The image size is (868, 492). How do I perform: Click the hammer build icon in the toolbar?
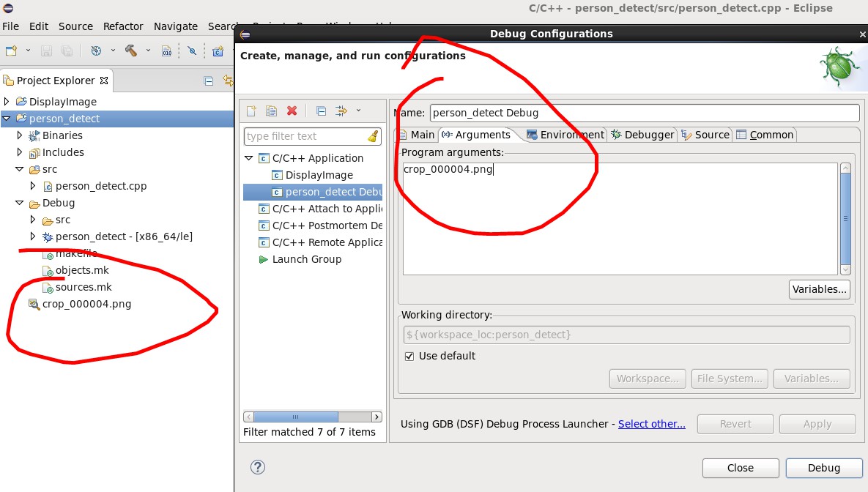(131, 51)
